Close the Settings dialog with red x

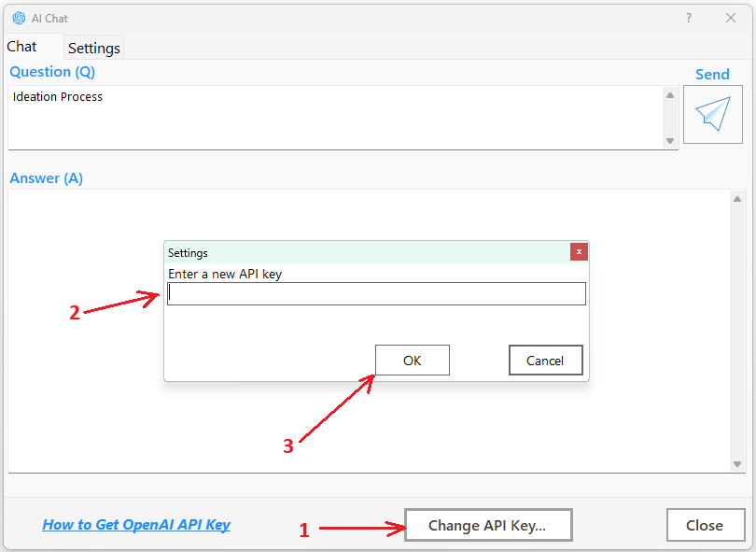[579, 252]
